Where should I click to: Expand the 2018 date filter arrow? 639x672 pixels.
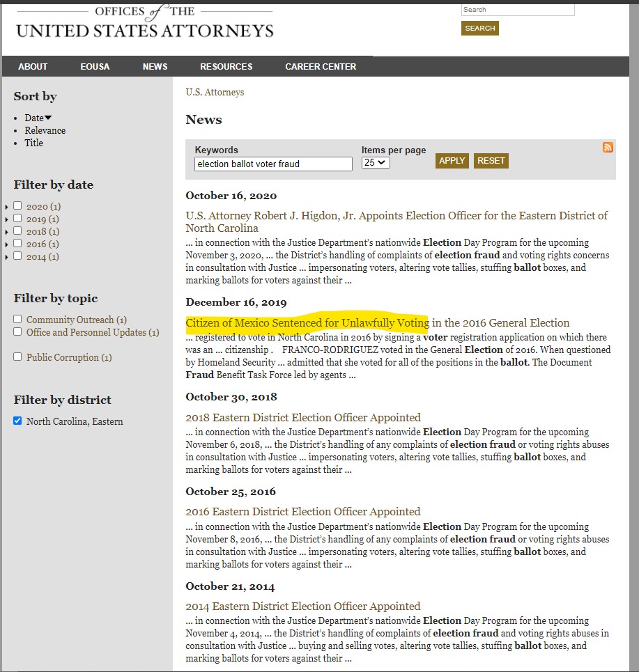point(6,232)
